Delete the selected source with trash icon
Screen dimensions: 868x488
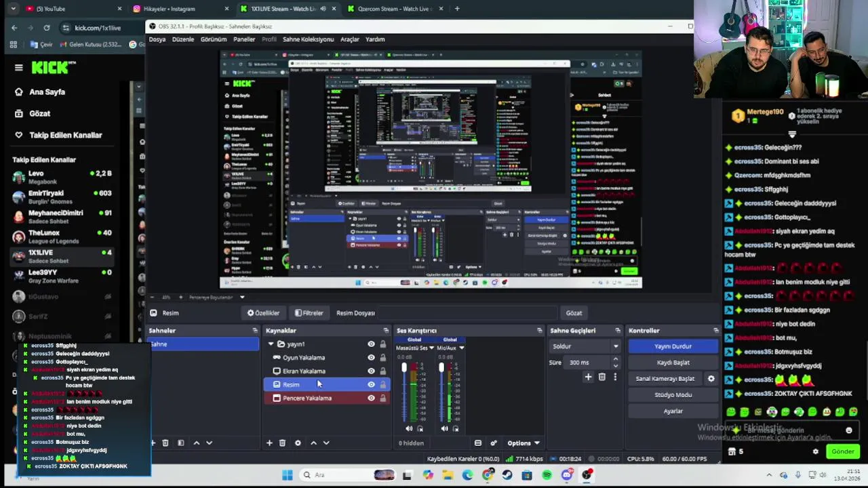click(282, 443)
